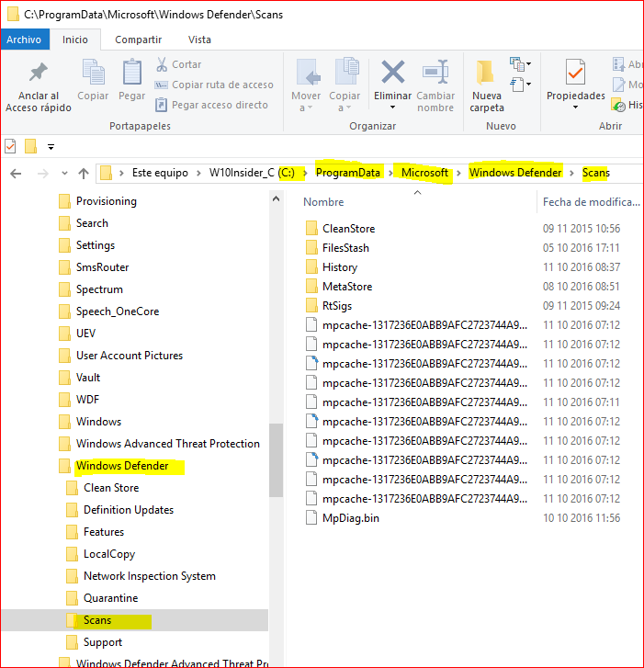This screenshot has width=644, height=668.
Task: Select the RtSigs folder
Action: click(x=337, y=306)
